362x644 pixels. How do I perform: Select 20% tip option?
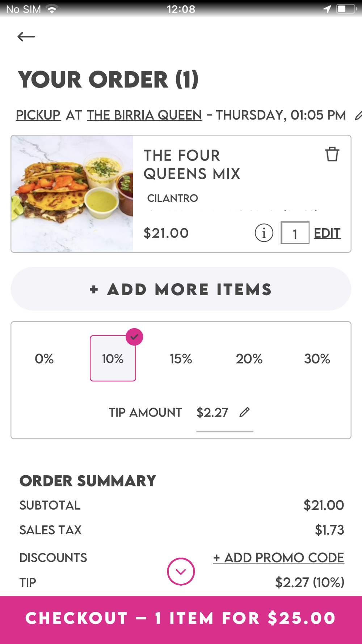(249, 359)
